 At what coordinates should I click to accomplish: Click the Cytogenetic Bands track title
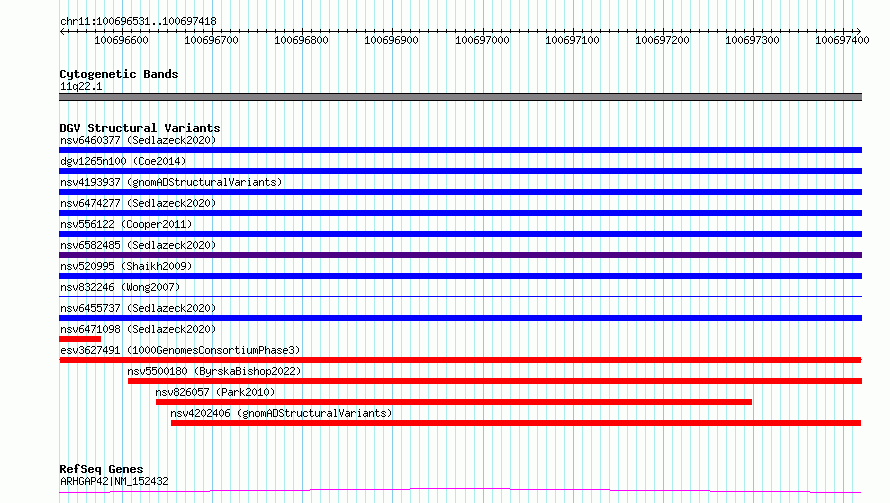(119, 74)
